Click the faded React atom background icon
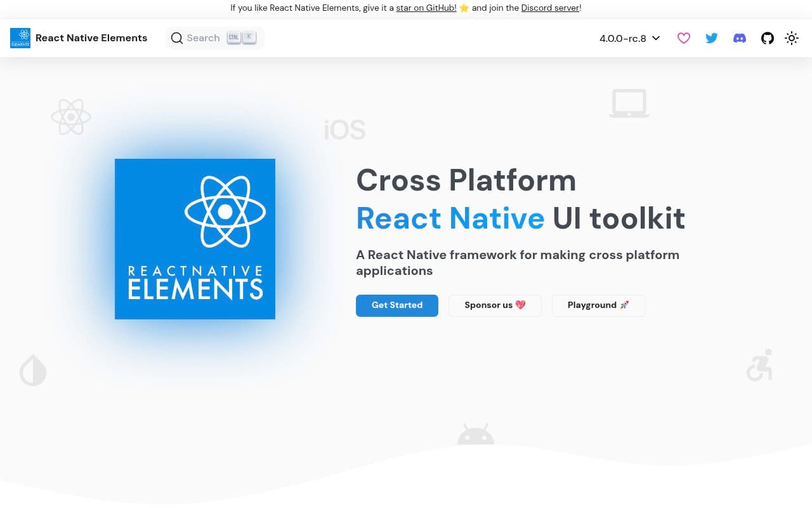812x508 pixels. (71, 117)
